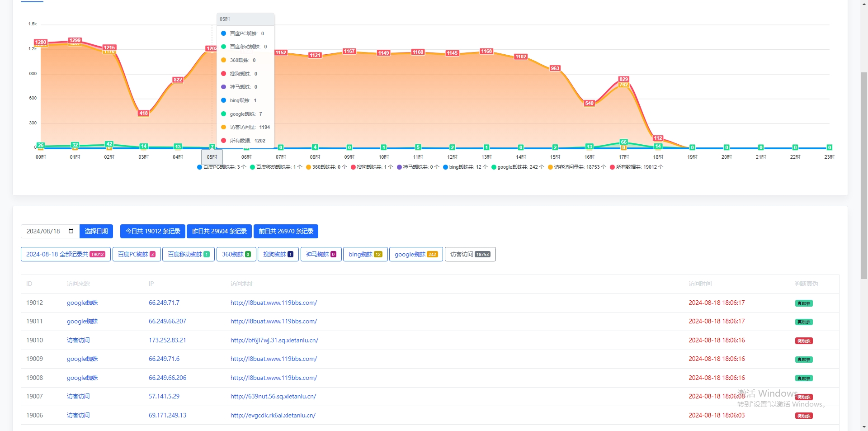
Task: Click the 418 data point label at 03时
Action: click(143, 113)
